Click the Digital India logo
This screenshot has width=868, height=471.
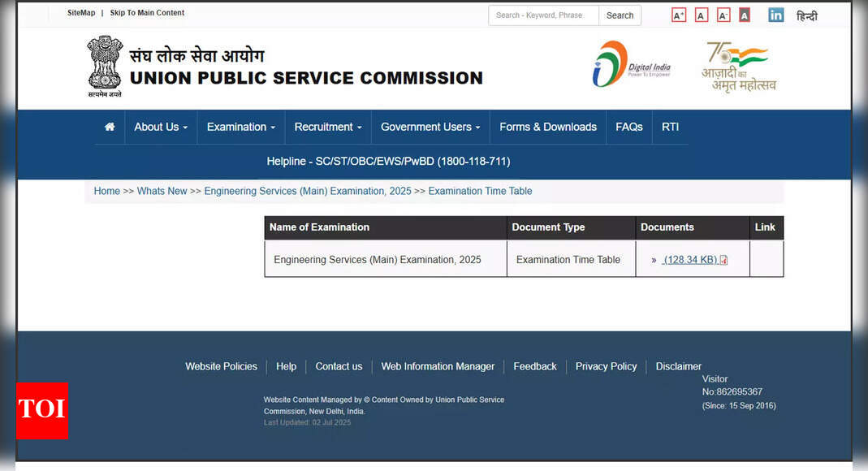point(631,64)
